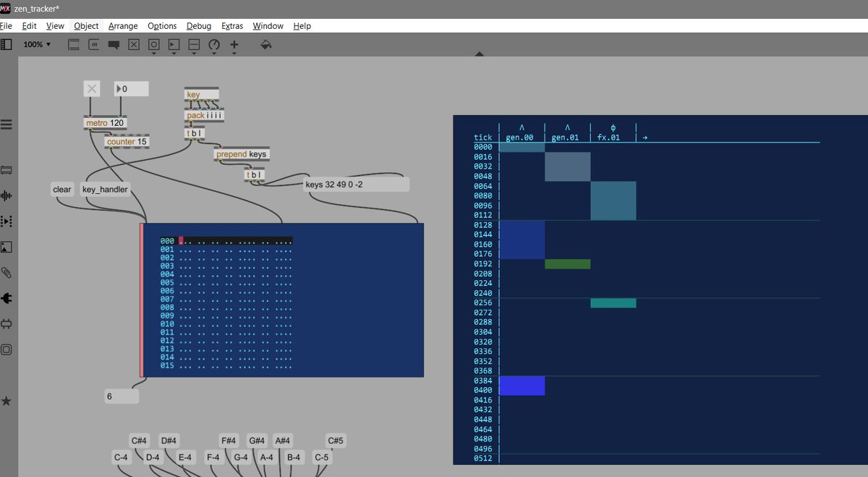
Task: Open the File menu
Action: [7, 26]
